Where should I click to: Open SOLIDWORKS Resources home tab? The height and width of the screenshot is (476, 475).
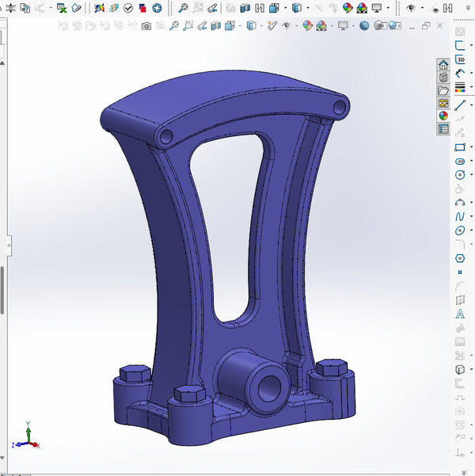[443, 65]
